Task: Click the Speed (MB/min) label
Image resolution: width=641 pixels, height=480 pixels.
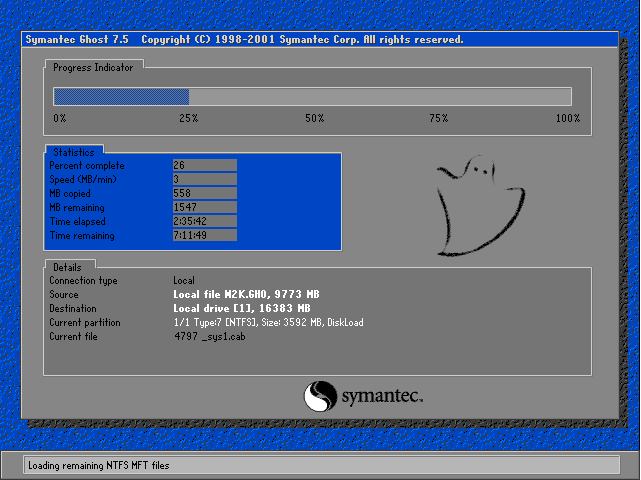Action: tap(83, 179)
